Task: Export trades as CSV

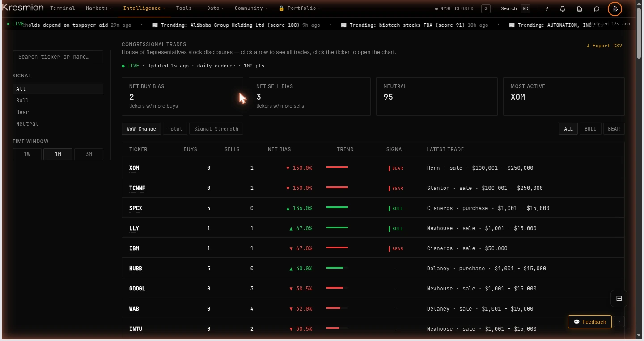Action: click(x=604, y=46)
